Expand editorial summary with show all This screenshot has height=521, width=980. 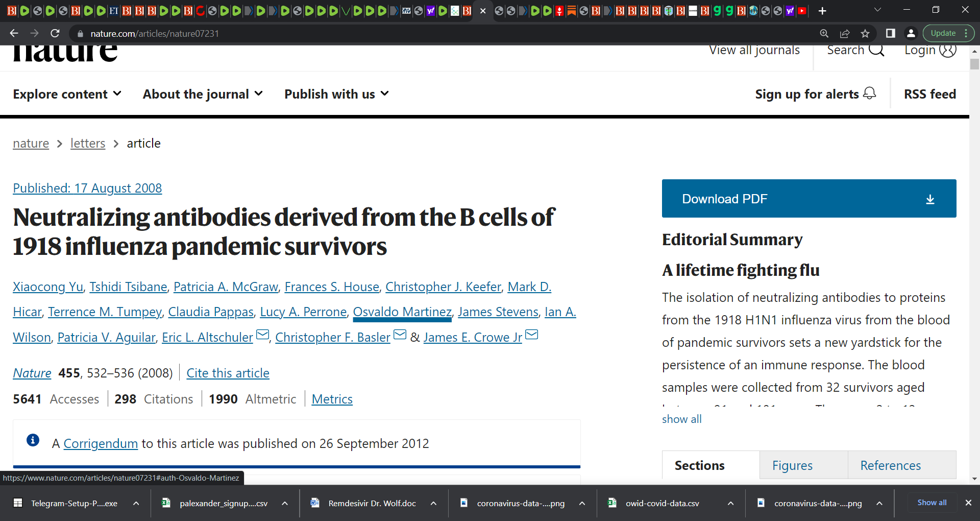[681, 419]
